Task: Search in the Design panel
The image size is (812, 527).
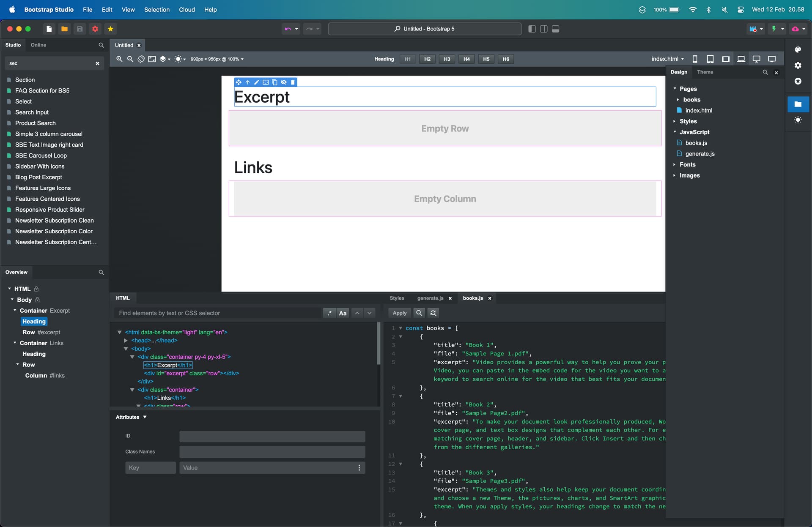Action: point(765,72)
